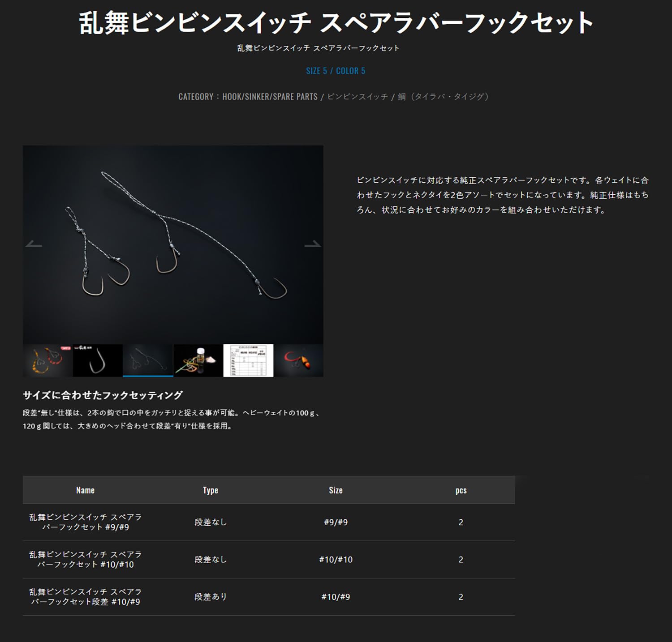Select the フックセット段差 #10/#9 name cell
This screenshot has width=672, height=642.
[x=85, y=597]
